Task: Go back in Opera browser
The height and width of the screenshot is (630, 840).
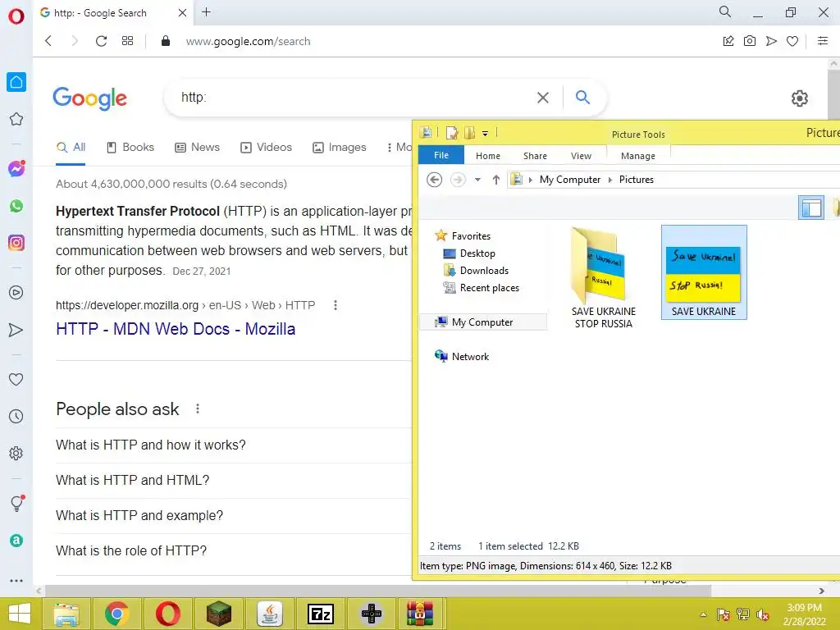Action: (48, 41)
